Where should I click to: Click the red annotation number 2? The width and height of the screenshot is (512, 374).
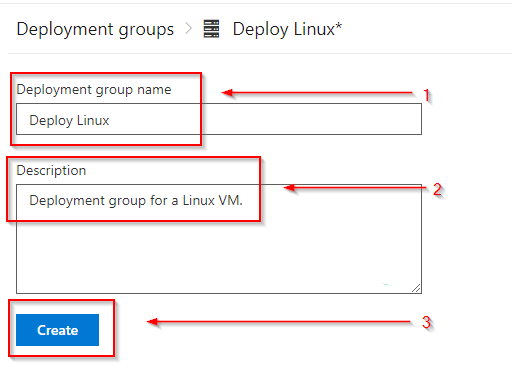point(437,189)
